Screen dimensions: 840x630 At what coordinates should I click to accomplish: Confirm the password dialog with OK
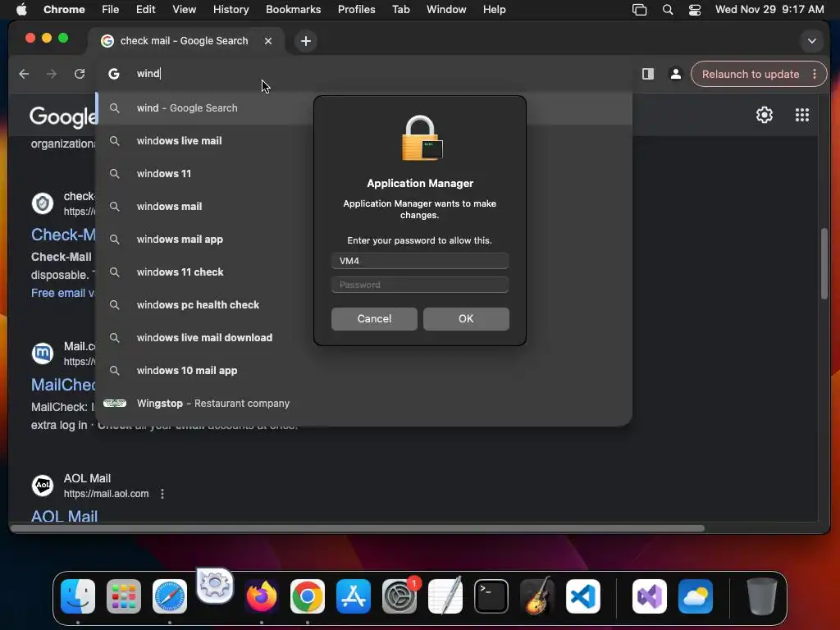tap(466, 319)
